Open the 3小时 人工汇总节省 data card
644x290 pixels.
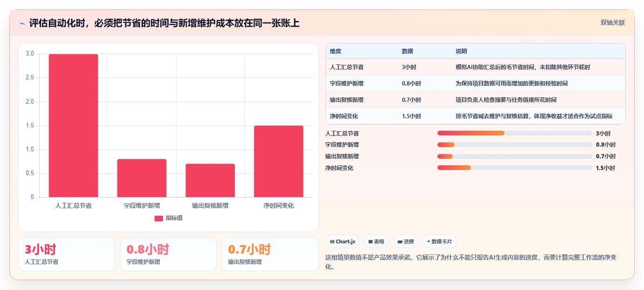(67, 254)
